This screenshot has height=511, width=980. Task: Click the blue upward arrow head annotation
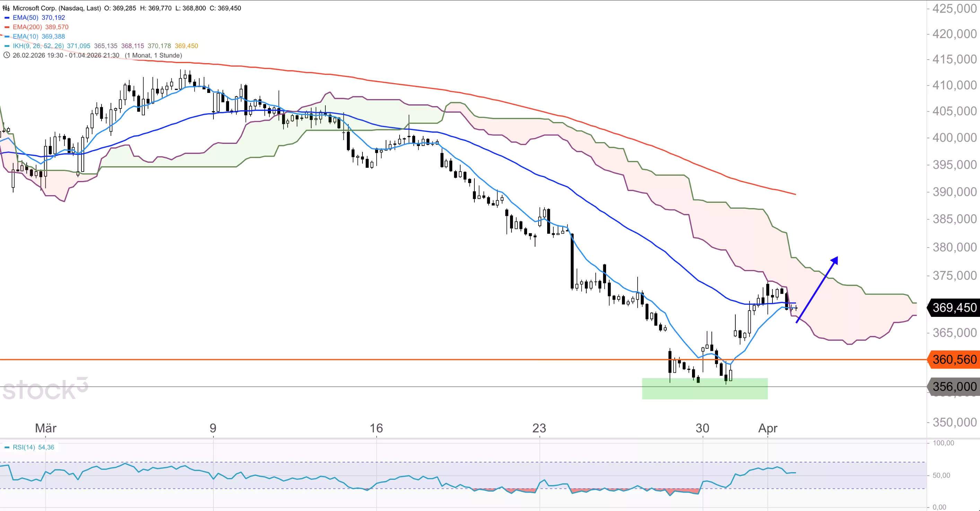(x=835, y=260)
